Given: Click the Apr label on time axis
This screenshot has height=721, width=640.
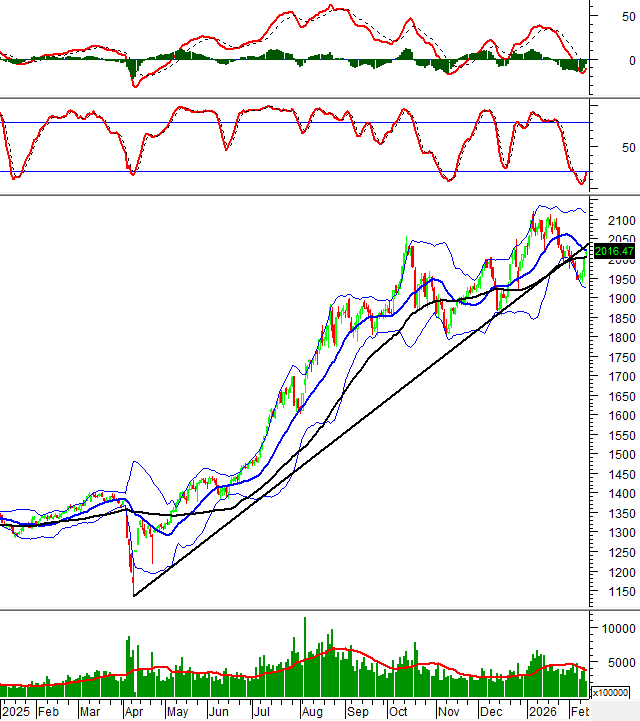Looking at the screenshot, I should (133, 712).
